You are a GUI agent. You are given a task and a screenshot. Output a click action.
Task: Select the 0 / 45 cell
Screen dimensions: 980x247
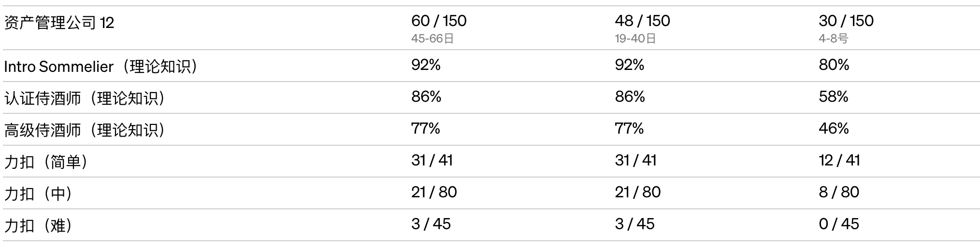tap(839, 224)
